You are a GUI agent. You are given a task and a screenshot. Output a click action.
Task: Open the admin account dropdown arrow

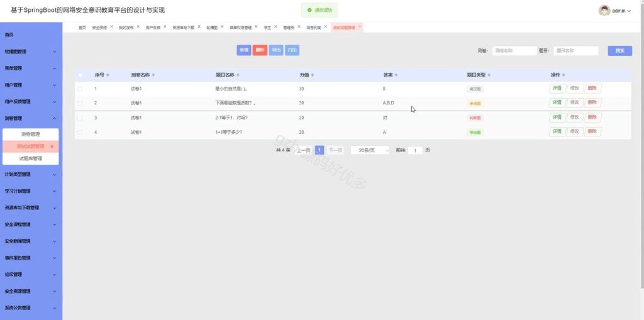[x=629, y=11]
